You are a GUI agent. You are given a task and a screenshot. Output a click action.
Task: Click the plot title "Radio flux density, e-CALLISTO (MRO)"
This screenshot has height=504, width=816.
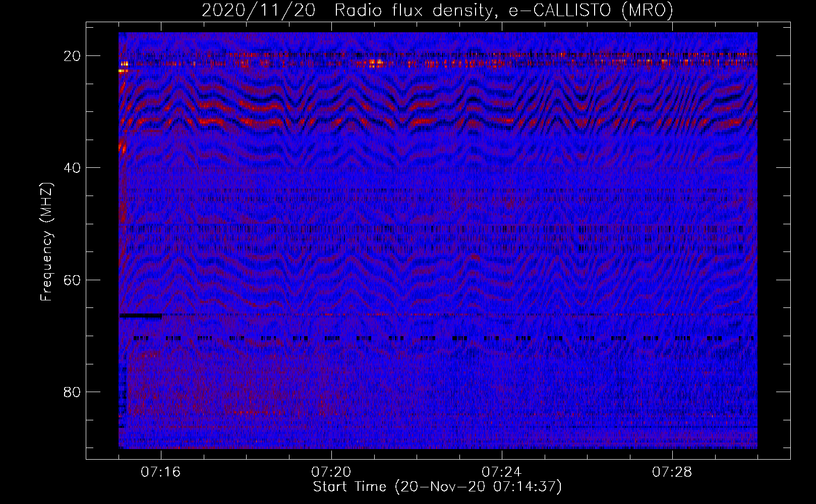(x=503, y=11)
